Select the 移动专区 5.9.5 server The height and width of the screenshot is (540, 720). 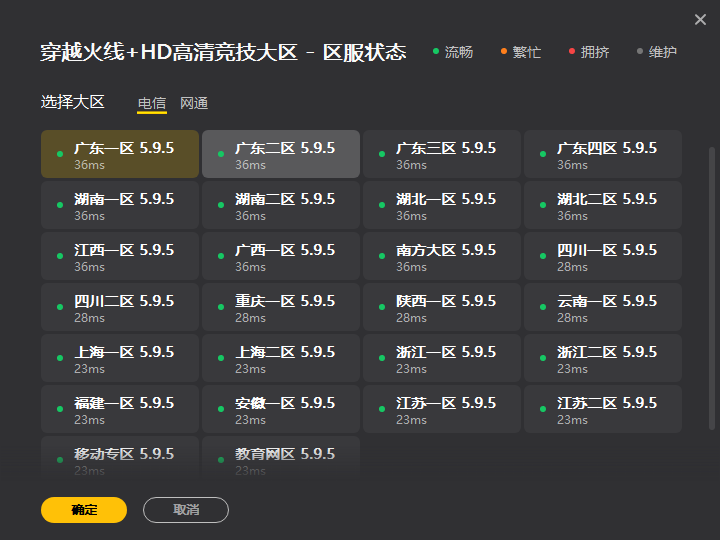(x=120, y=457)
